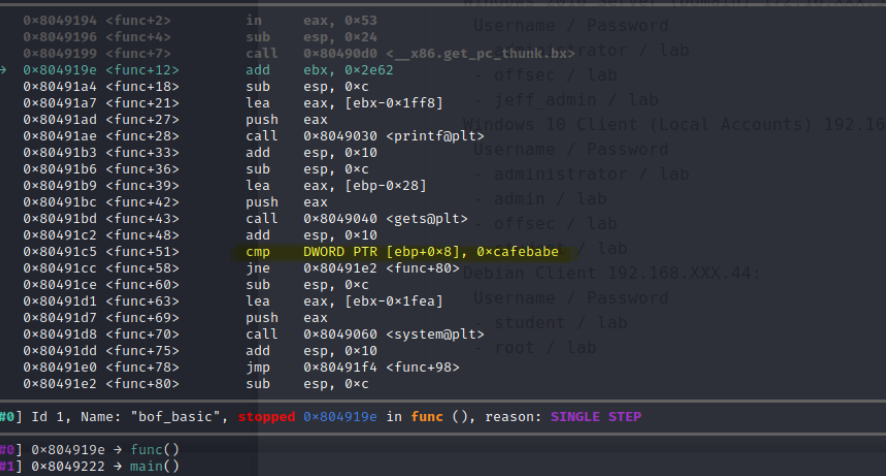Select the 'lea eax, [ebp-0x28]' instruction
The width and height of the screenshot is (886, 476).
click(336, 185)
